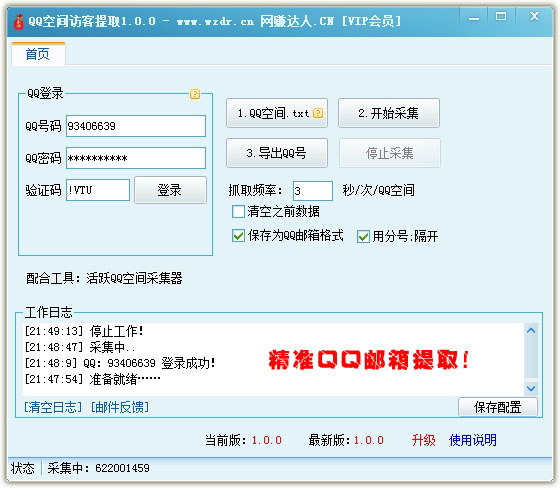Close the QQ空间访客提取 window

[x=534, y=16]
